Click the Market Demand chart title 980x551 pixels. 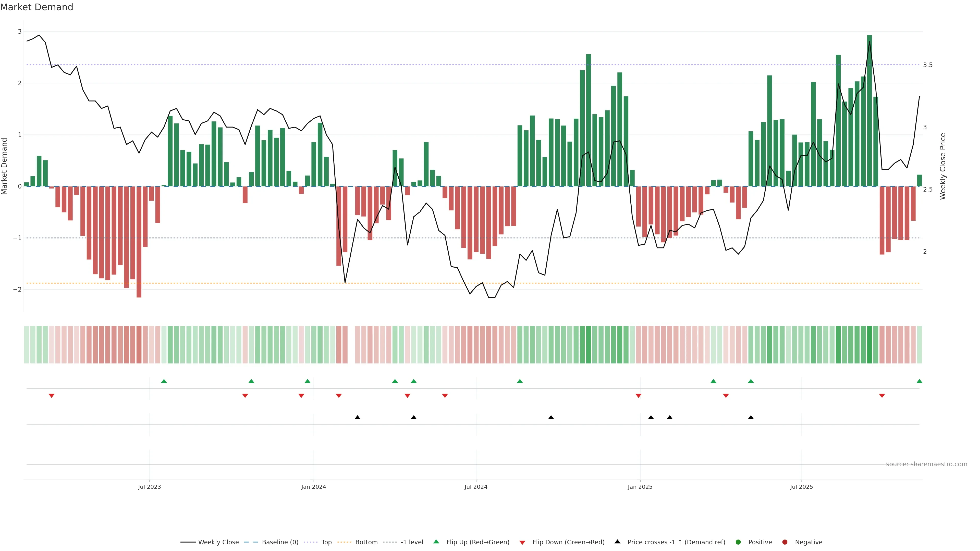[x=36, y=7]
